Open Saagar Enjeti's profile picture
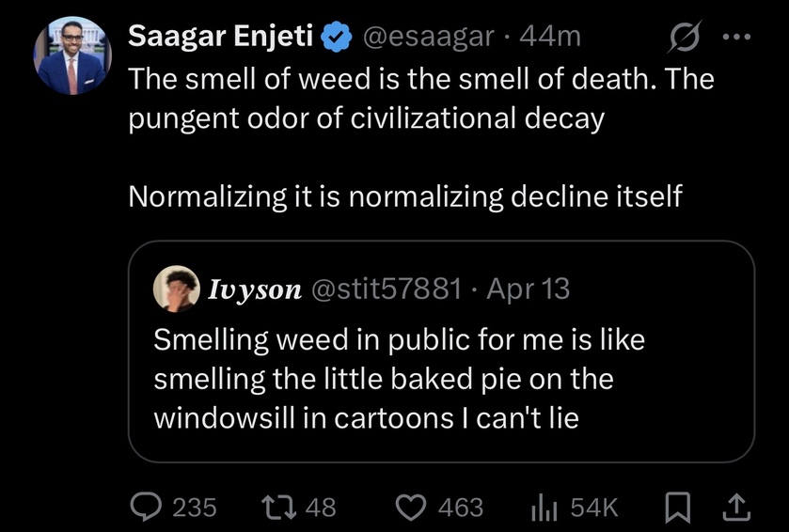Viewport: 789px width, 532px height. click(x=72, y=58)
